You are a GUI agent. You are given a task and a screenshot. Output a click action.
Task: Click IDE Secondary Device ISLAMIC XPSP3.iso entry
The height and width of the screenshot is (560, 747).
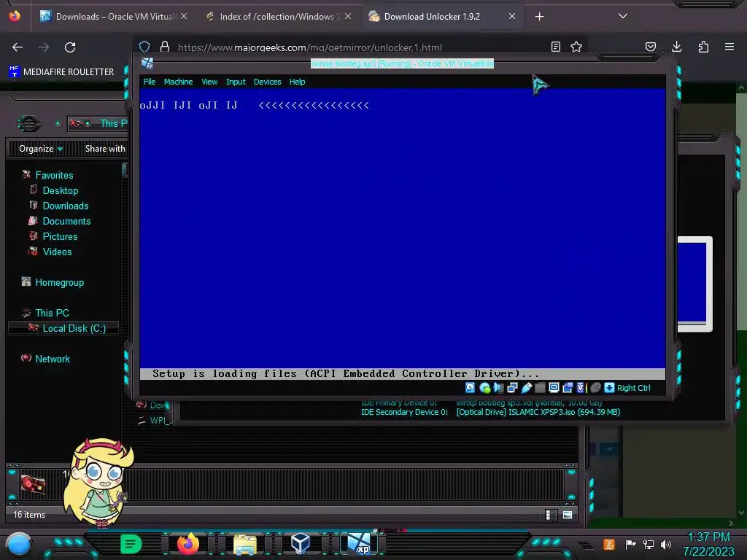click(x=491, y=413)
